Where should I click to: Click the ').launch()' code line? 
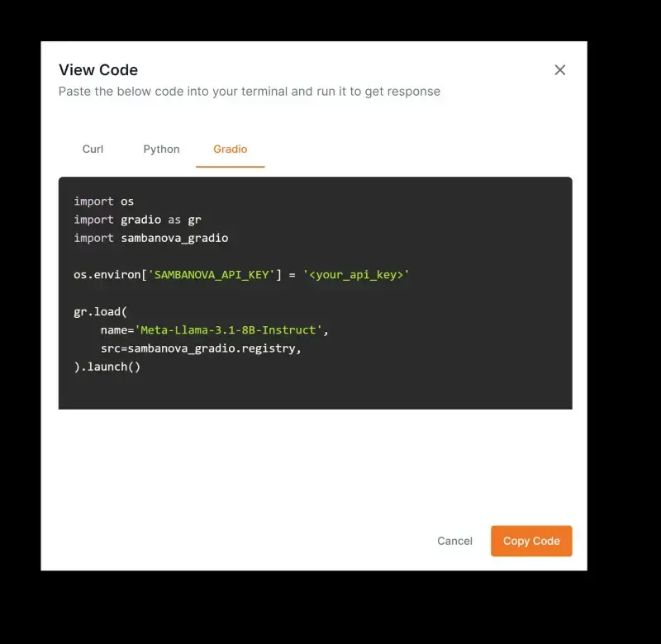(x=107, y=367)
